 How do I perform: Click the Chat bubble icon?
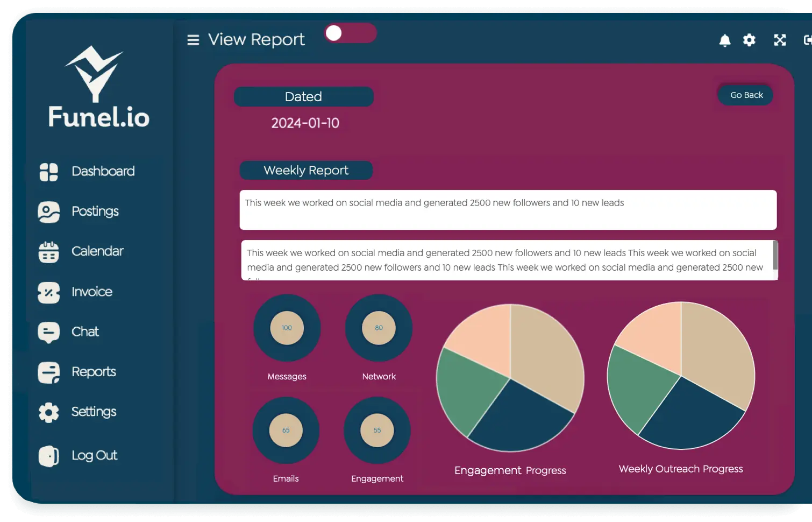(x=49, y=333)
